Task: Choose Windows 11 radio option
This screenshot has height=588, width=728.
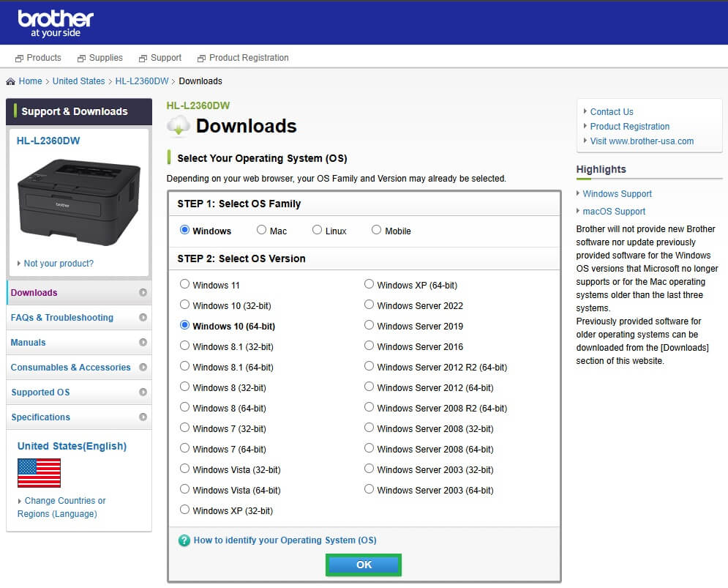Action: point(184,283)
